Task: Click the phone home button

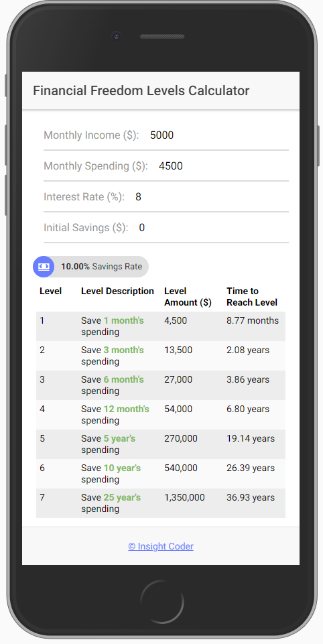Action: click(162, 602)
